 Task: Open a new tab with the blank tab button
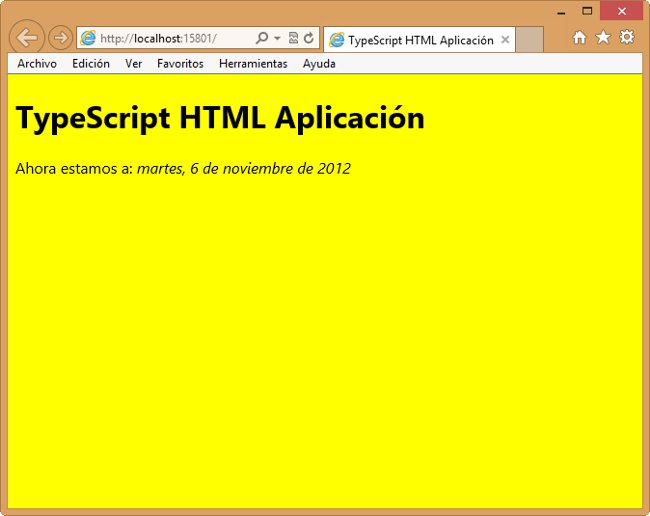tap(529, 40)
